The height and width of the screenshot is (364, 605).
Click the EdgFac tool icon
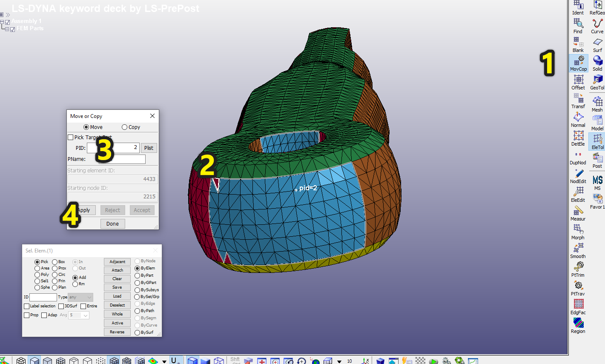coord(578,307)
